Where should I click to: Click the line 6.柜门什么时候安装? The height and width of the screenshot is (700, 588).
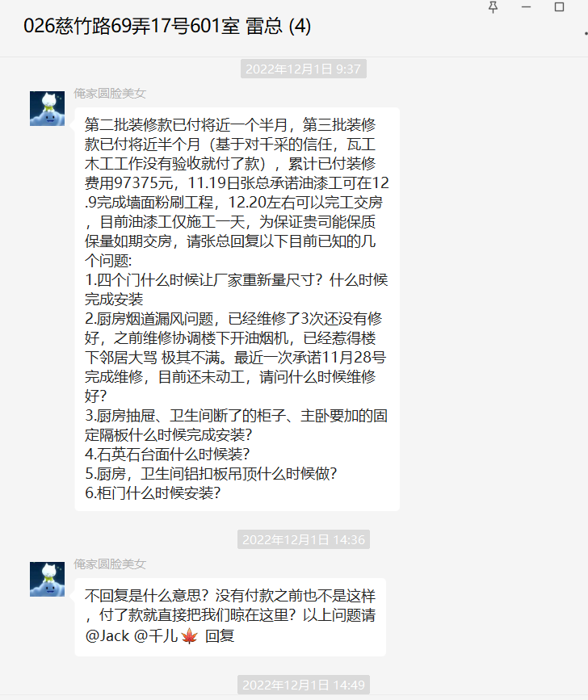click(x=153, y=493)
